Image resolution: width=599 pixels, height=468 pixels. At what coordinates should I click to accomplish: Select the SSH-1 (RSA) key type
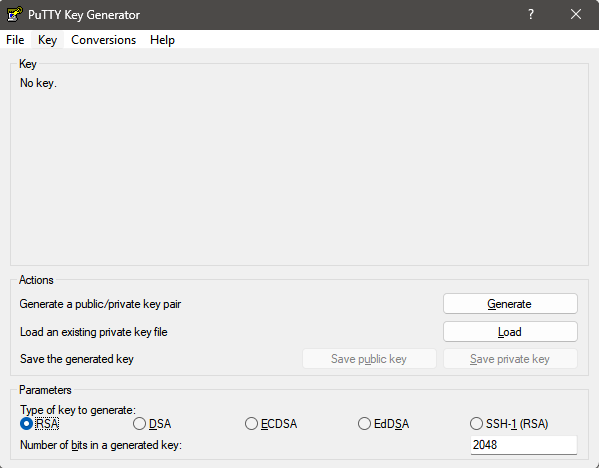(509, 424)
